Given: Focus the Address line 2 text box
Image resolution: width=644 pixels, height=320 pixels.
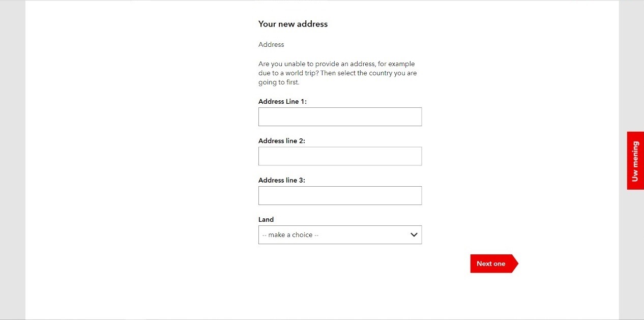Looking at the screenshot, I should (x=340, y=156).
